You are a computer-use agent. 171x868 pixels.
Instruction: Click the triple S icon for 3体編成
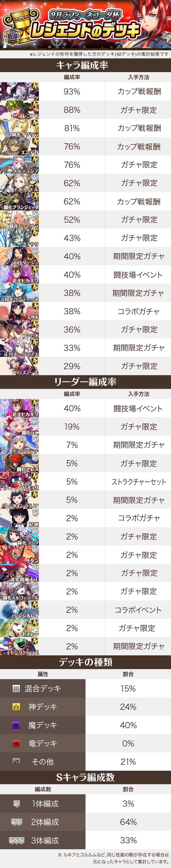[16, 840]
